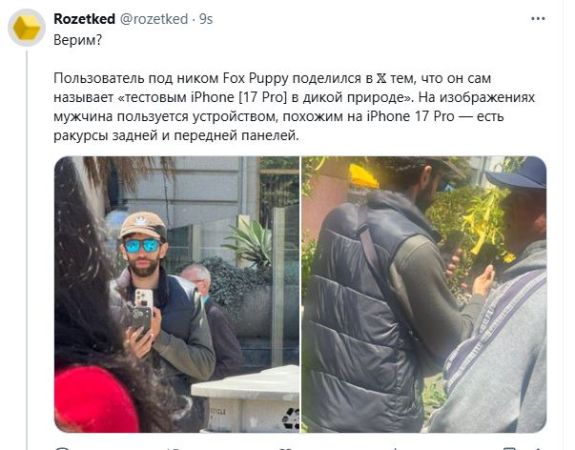Image resolution: width=575 pixels, height=450 pixels.
Task: Select the thread line below the avatar
Action: (x=26, y=250)
